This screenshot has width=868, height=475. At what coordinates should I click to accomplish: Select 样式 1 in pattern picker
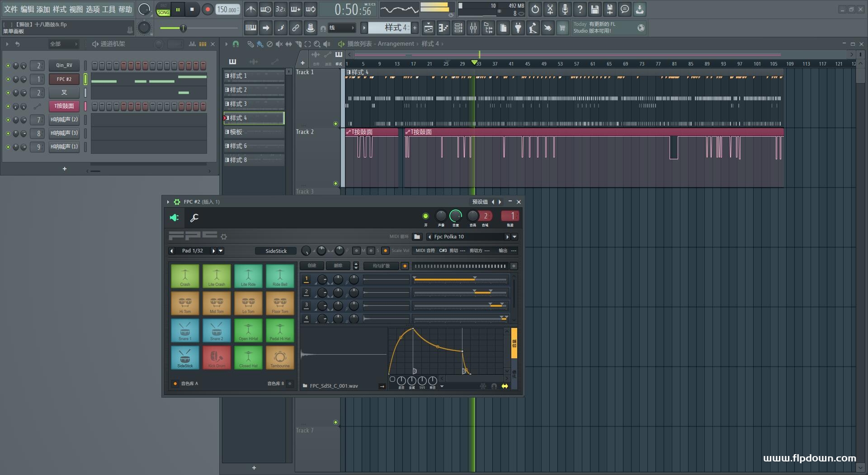(x=254, y=76)
